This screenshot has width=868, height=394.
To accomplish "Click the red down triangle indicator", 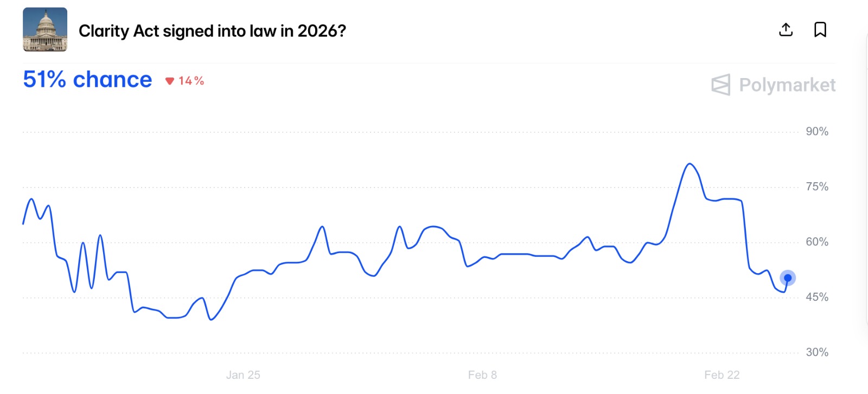I will (x=170, y=81).
